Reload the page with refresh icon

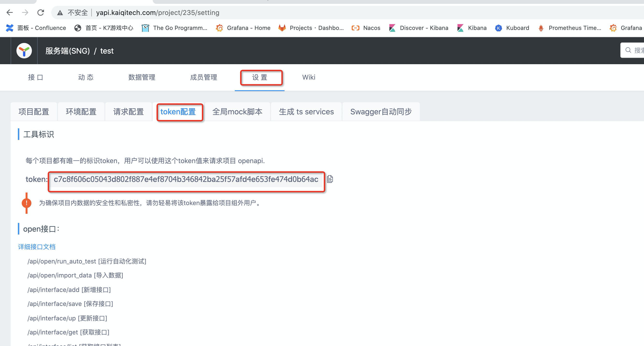[41, 13]
